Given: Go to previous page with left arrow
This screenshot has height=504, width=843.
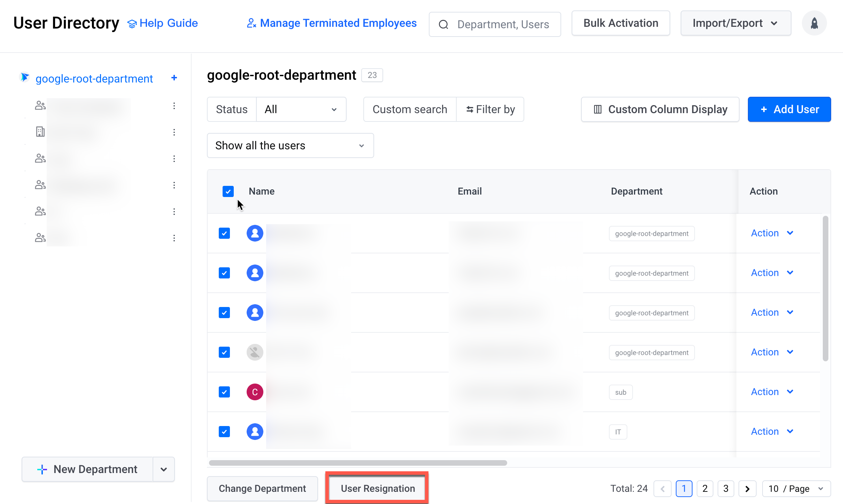Looking at the screenshot, I should click(x=663, y=489).
